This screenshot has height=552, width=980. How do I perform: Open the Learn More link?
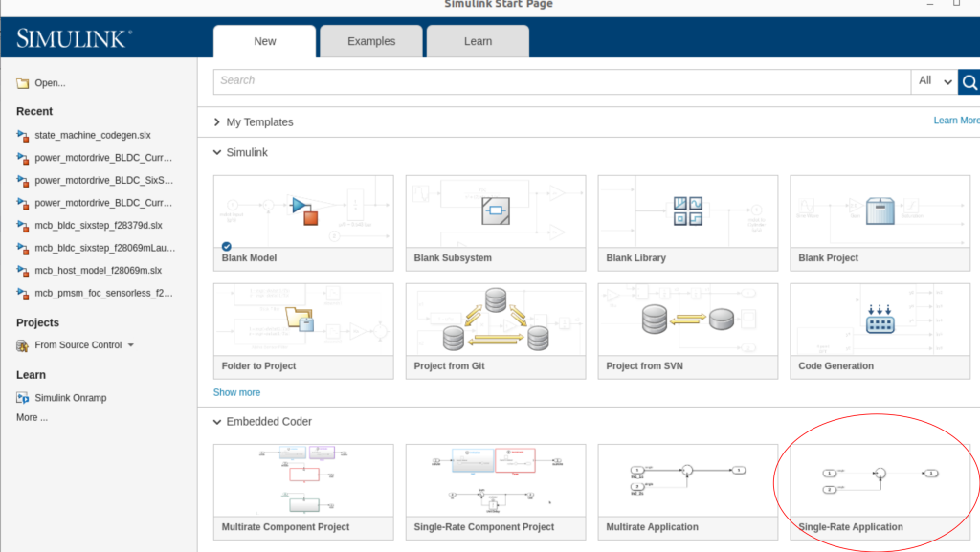pos(956,121)
